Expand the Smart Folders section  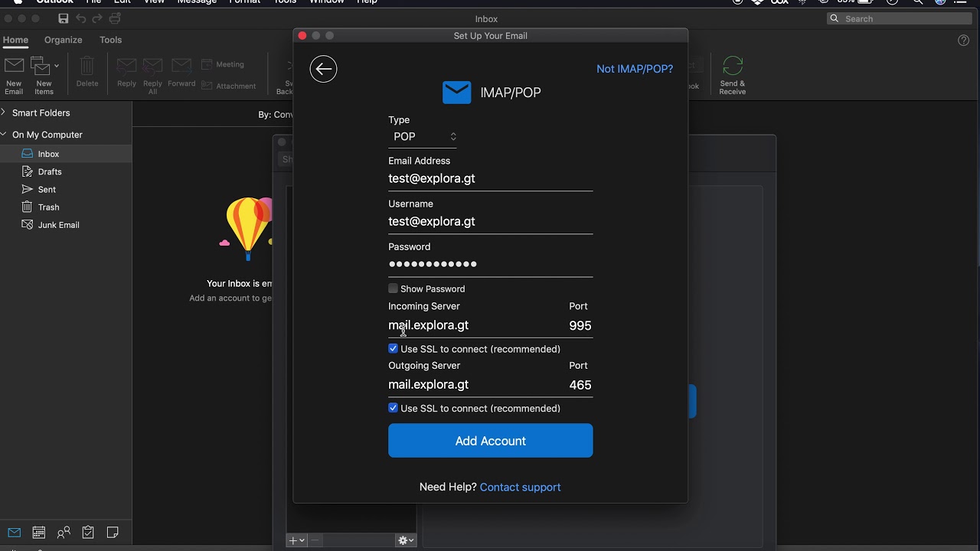tap(4, 112)
